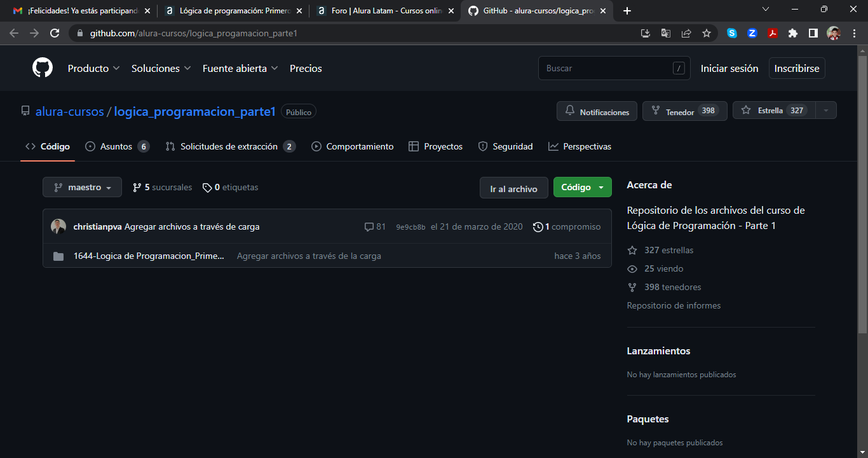This screenshot has width=868, height=458.
Task: Open Chrome's three-dot menu
Action: tap(854, 33)
